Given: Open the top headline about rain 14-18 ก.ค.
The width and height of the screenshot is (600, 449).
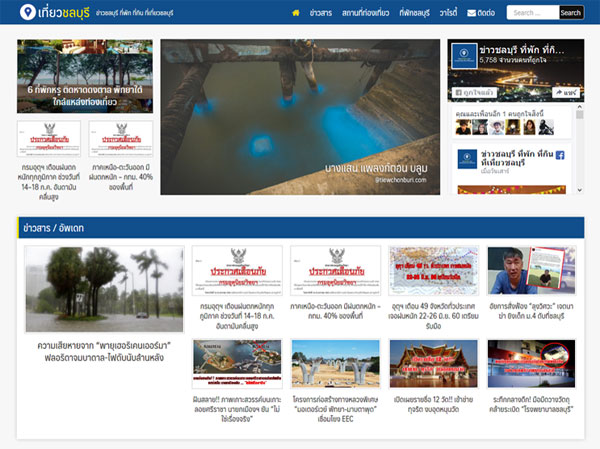Looking at the screenshot, I should click(49, 182).
